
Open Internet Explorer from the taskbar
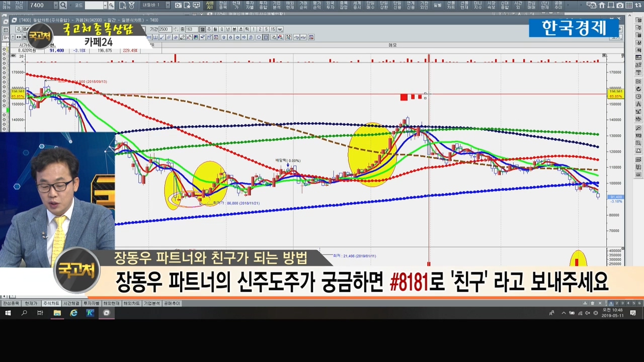pyautogui.click(x=73, y=313)
